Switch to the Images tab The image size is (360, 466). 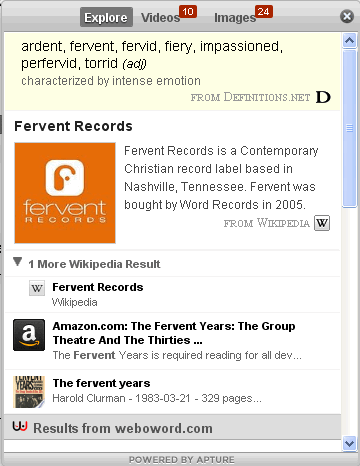point(235,18)
